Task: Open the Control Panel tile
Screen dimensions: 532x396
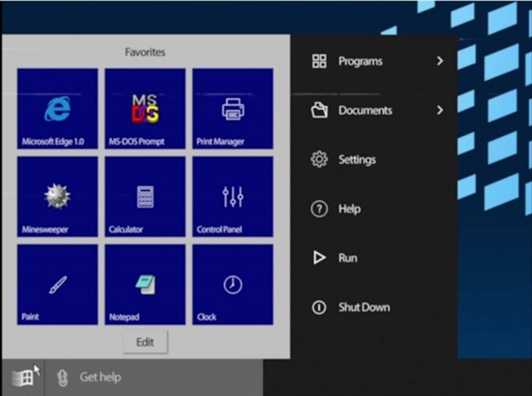Action: click(x=232, y=197)
